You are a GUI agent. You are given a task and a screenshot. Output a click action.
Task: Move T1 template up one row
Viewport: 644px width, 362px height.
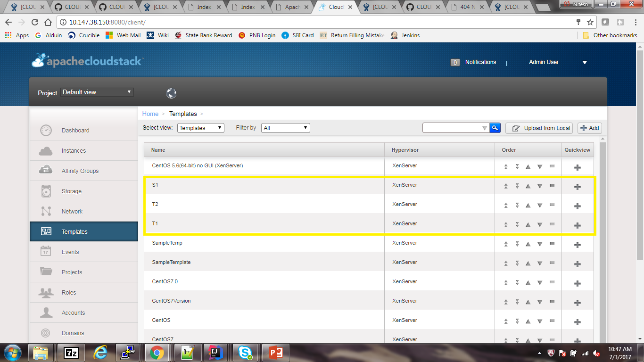(528, 224)
